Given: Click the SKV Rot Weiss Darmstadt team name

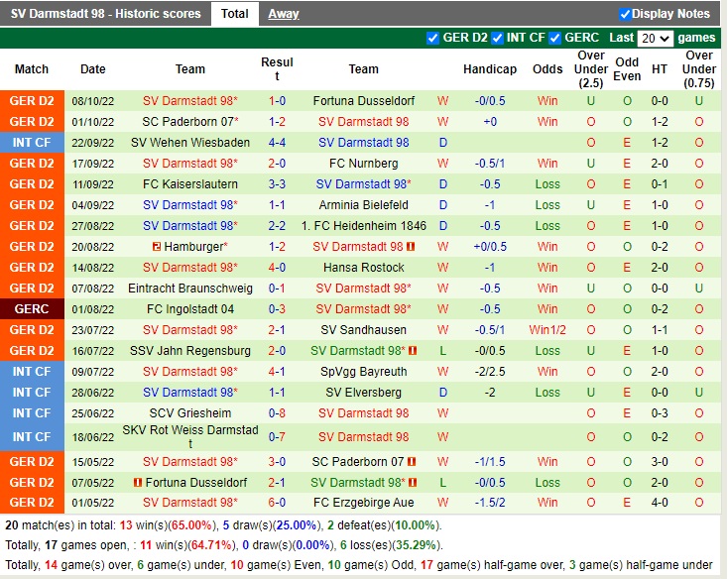Looking at the screenshot, I should click(190, 436).
